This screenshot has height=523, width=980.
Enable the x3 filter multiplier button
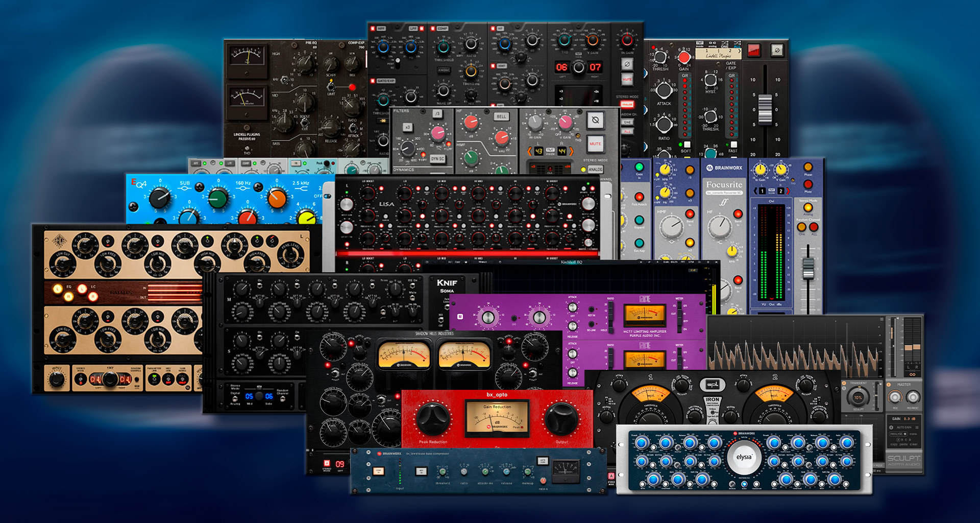[407, 127]
